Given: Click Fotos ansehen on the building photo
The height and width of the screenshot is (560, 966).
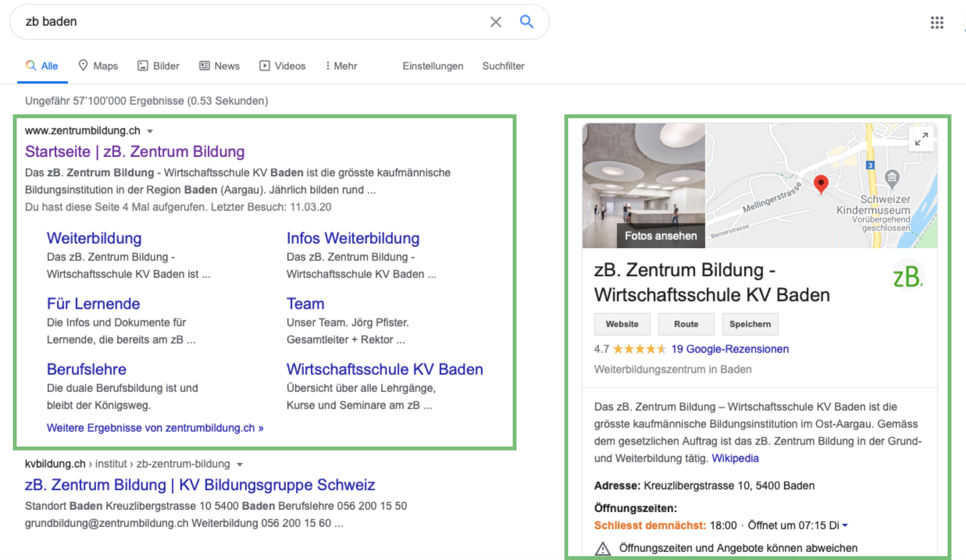Looking at the screenshot, I should pyautogui.click(x=661, y=236).
